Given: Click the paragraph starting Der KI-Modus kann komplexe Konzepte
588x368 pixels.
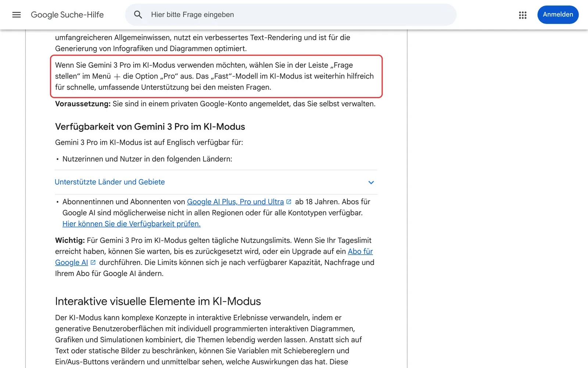Looking at the screenshot, I should 209,340.
